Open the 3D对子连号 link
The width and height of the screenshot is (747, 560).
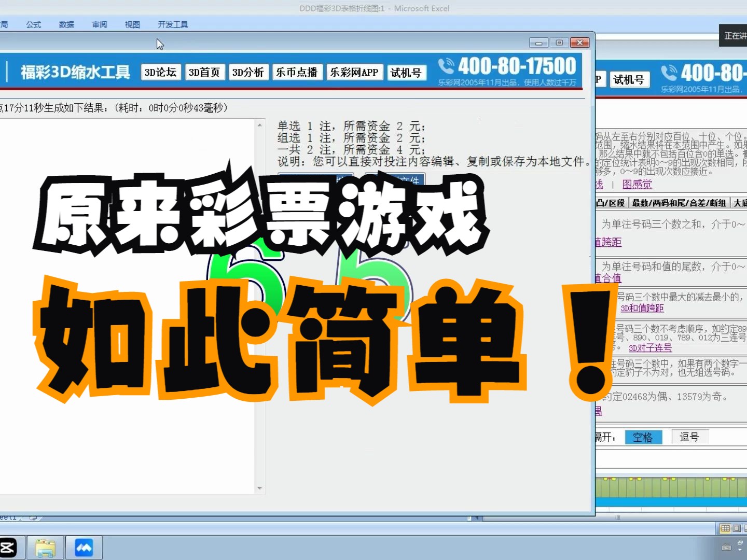tap(650, 348)
